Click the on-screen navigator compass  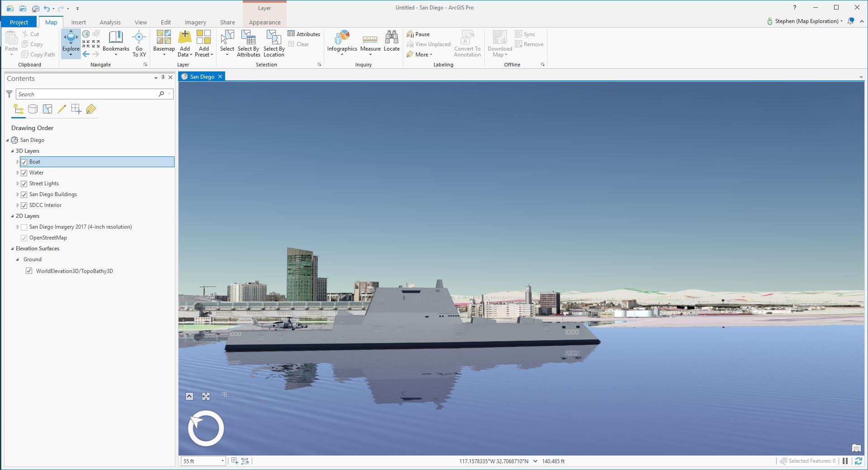(206, 428)
